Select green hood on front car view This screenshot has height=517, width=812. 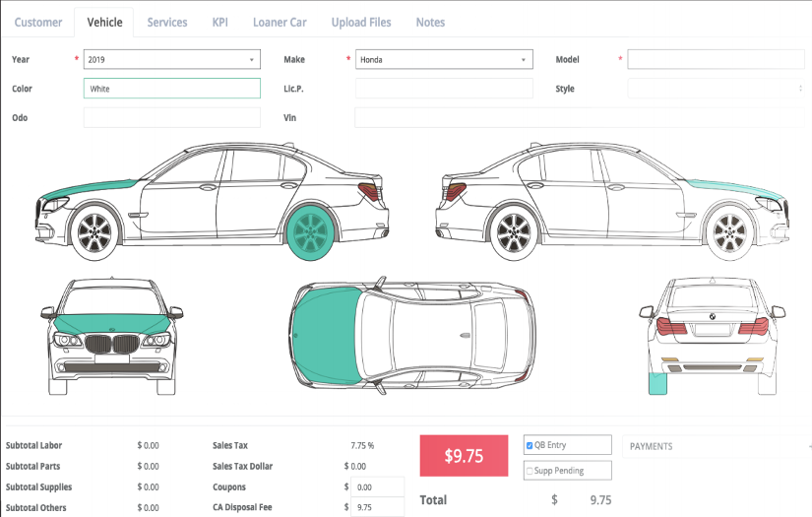[x=112, y=323]
